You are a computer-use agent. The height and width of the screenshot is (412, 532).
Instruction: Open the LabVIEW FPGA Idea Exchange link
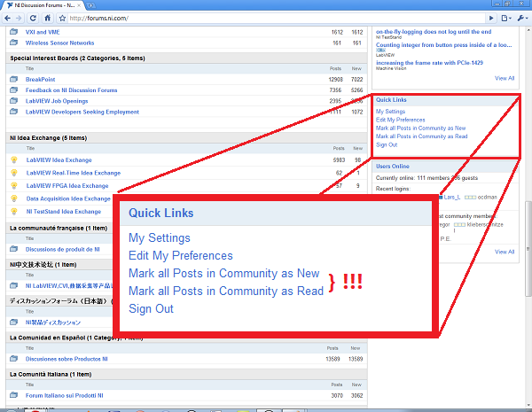pos(67,186)
